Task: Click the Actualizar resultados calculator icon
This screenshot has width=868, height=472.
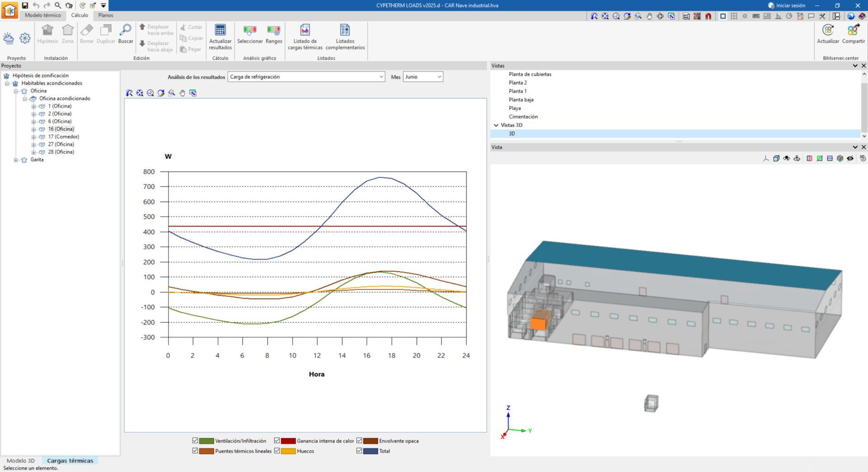Action: 220,31
